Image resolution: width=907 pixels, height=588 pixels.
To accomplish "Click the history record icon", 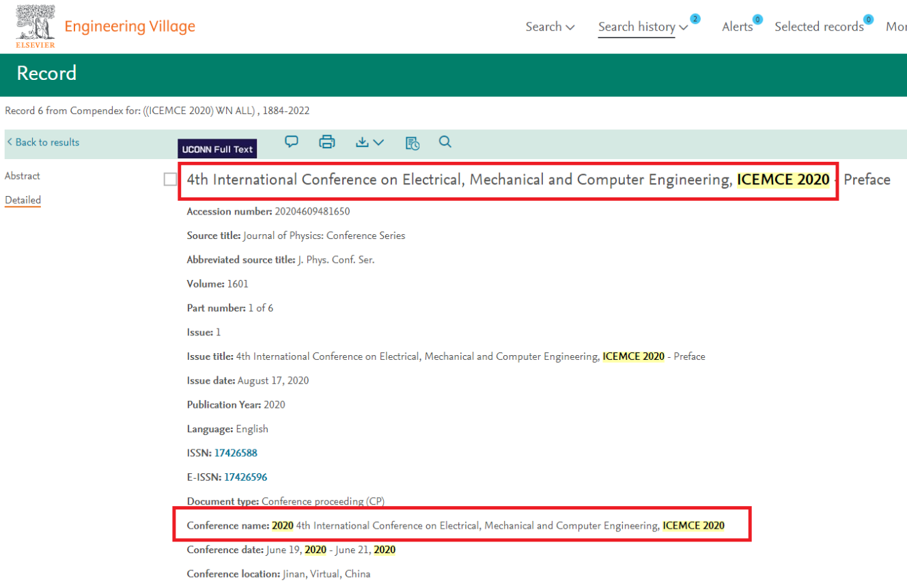I will click(x=413, y=143).
